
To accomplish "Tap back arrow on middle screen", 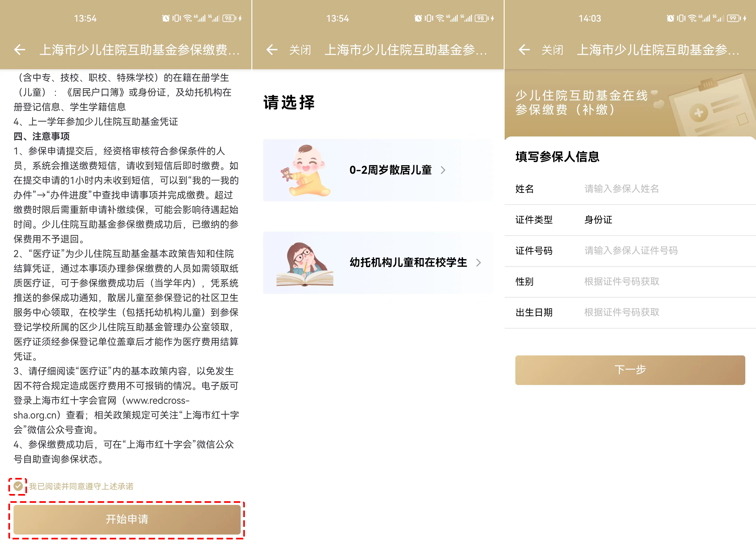I will 272,50.
